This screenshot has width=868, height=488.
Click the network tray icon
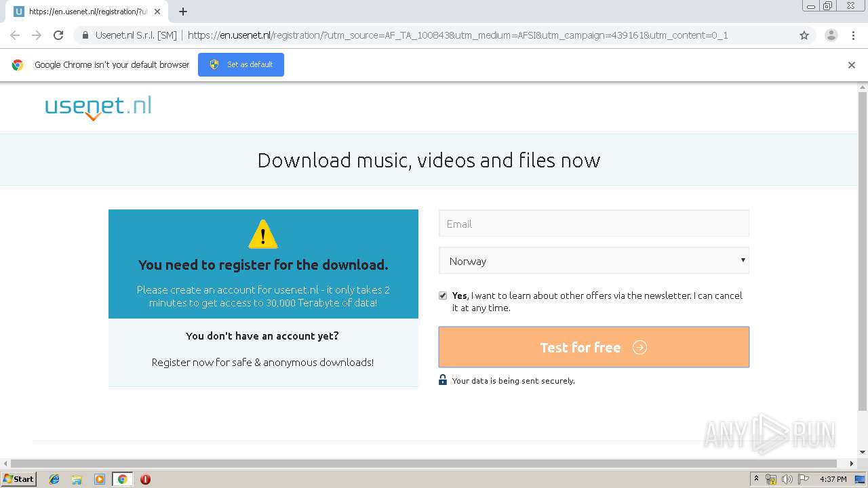[x=771, y=479]
